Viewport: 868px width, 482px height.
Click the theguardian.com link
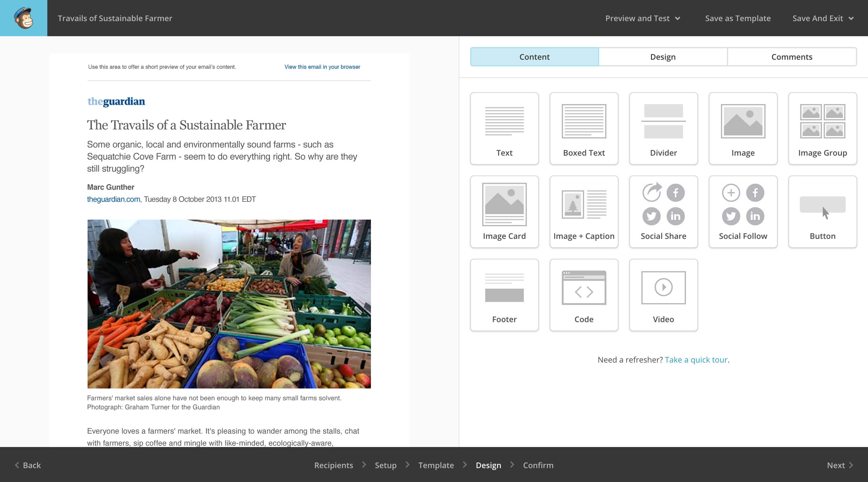click(x=114, y=199)
